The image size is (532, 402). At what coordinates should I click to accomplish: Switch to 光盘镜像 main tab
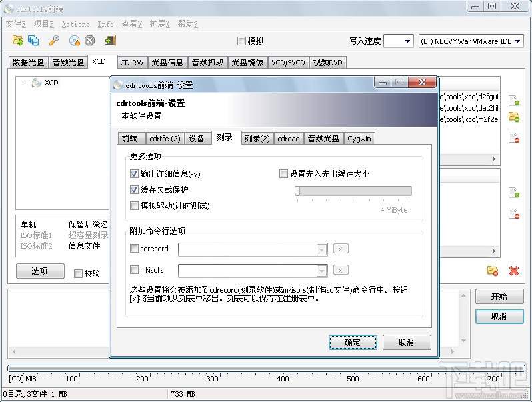tap(248, 63)
